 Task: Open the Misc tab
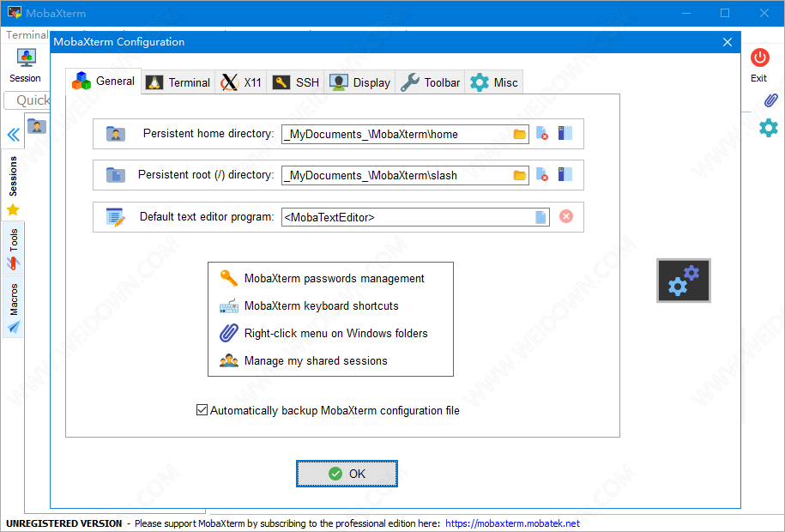pyautogui.click(x=494, y=82)
